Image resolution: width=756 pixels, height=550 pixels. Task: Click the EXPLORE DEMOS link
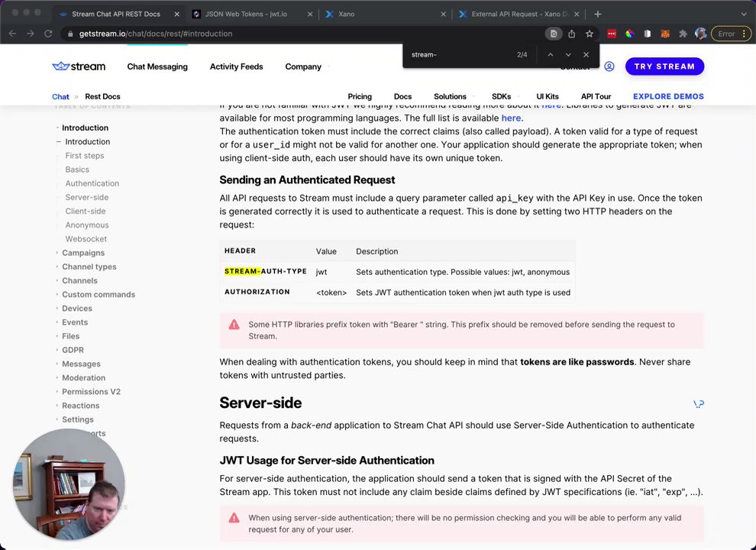pos(668,96)
